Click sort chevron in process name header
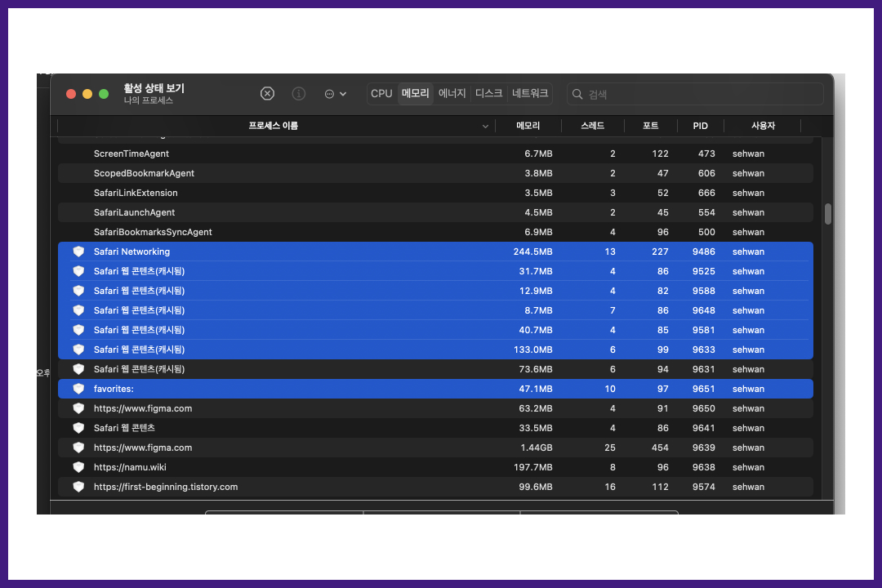The width and height of the screenshot is (882, 588). (485, 127)
